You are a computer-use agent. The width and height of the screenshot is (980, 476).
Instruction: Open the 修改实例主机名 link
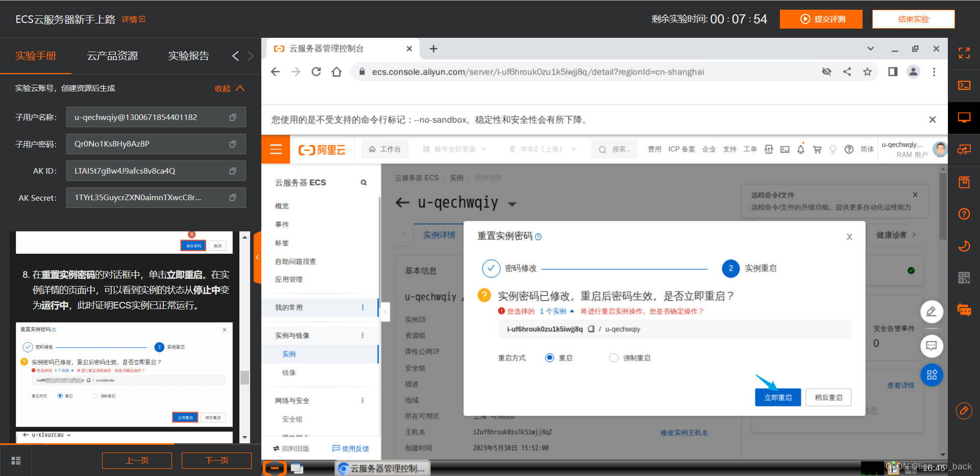tap(684, 433)
